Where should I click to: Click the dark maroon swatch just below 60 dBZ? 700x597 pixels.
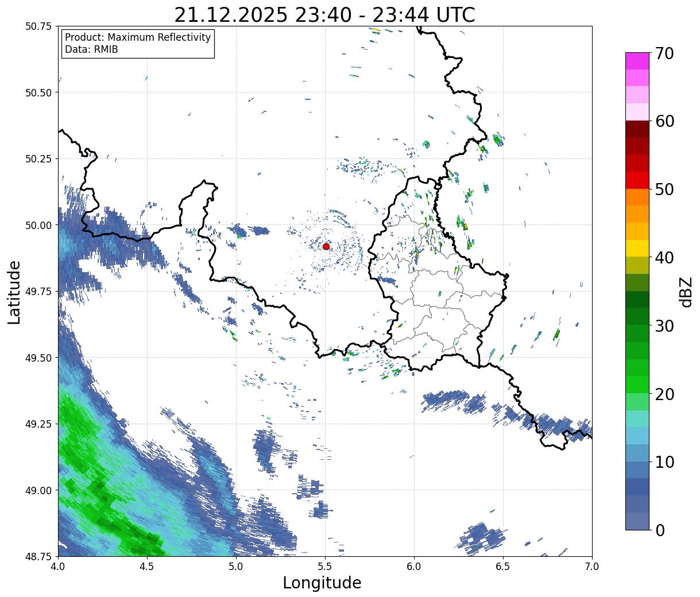coord(637,129)
